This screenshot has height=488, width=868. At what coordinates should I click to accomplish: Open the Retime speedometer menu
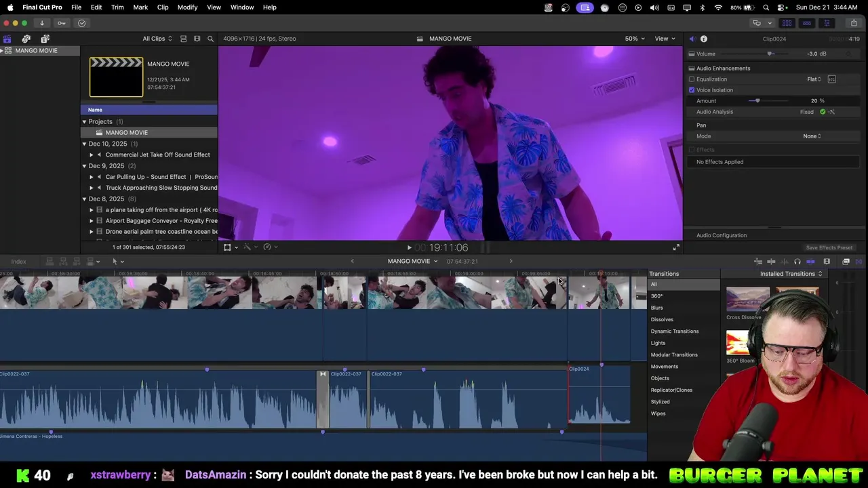269,247
